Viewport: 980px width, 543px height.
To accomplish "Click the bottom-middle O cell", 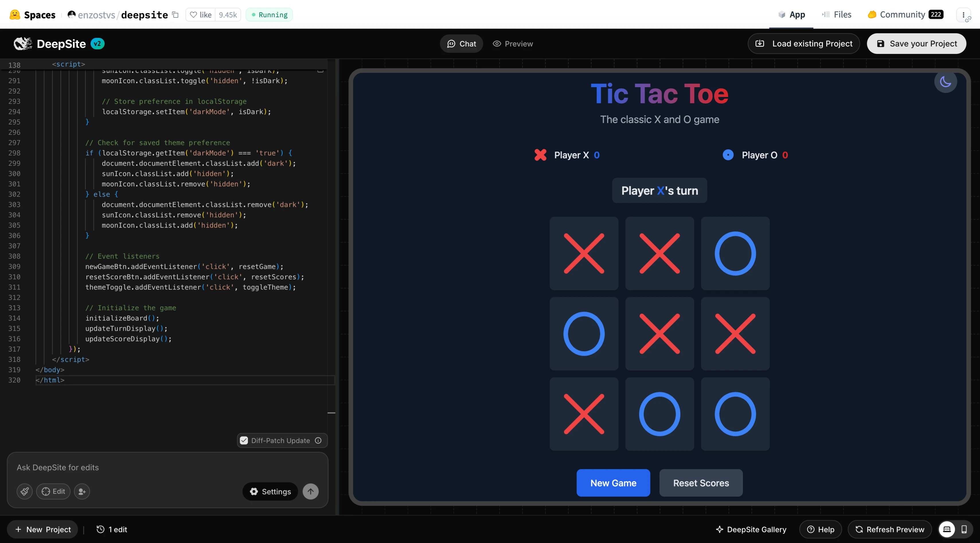I will tap(660, 414).
